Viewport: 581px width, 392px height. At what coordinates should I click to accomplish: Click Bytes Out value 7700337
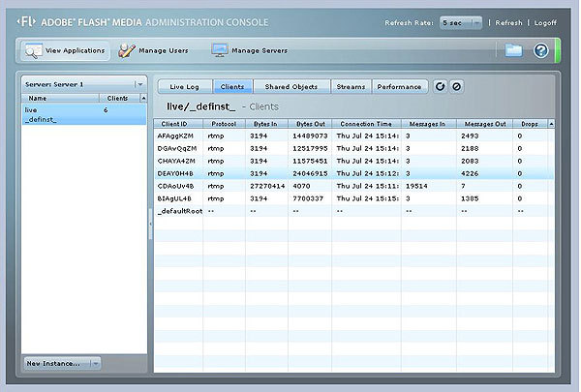click(x=310, y=198)
